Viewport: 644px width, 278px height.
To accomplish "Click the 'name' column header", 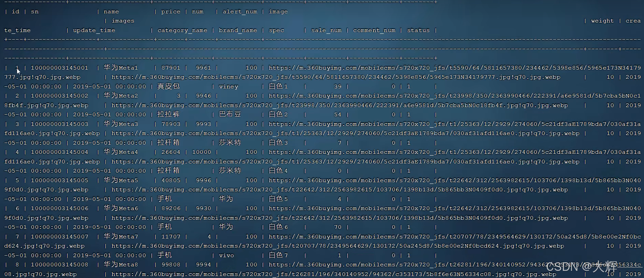I will (x=111, y=12).
